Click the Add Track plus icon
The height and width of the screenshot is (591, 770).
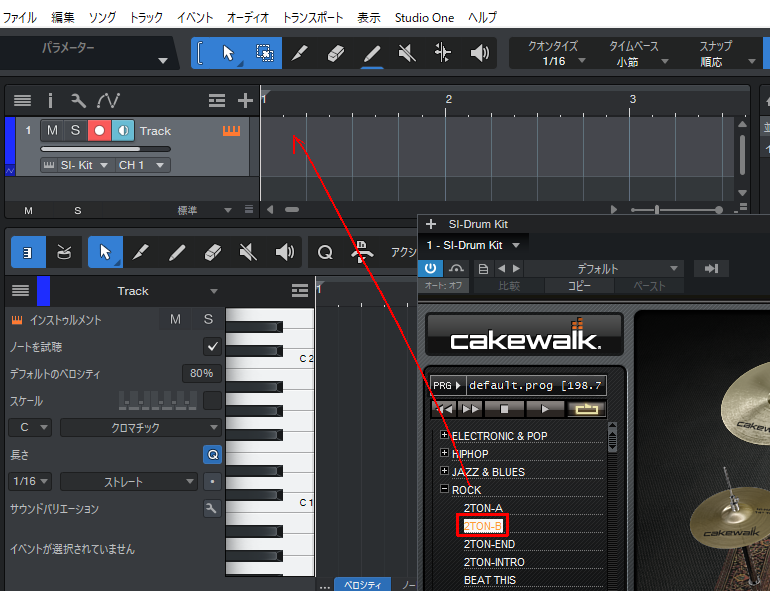point(245,101)
